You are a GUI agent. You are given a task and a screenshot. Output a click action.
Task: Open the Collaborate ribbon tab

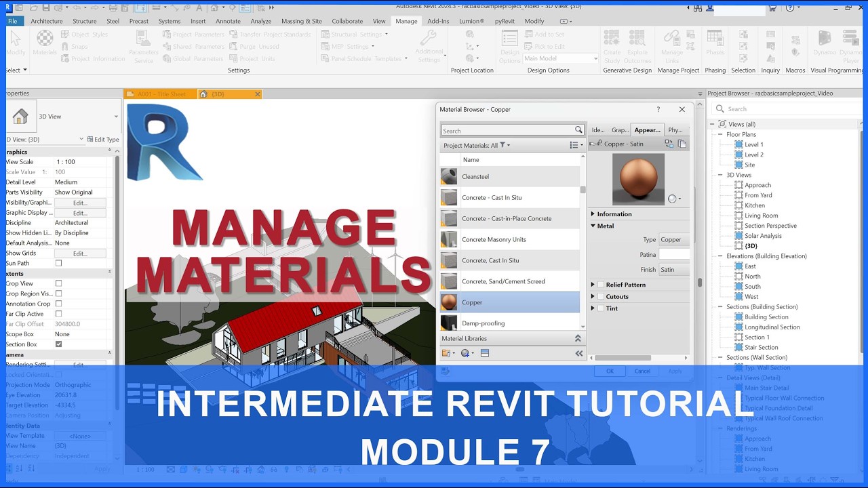(347, 21)
